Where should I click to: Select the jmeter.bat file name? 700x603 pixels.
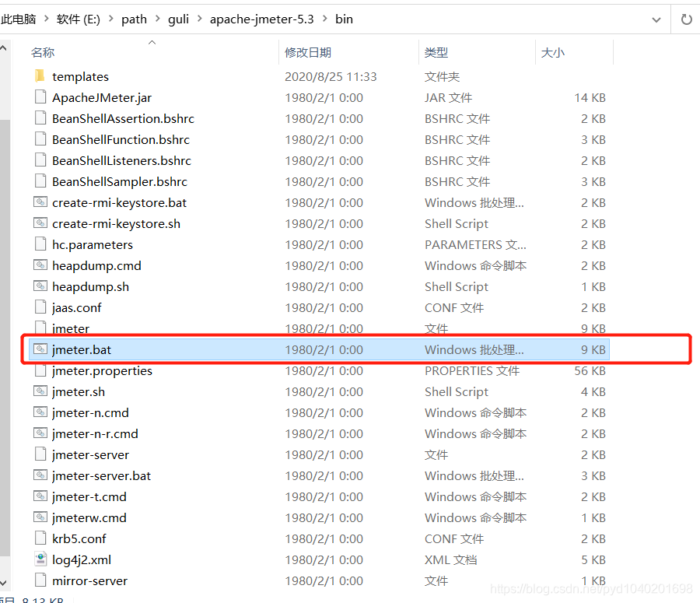(x=81, y=350)
